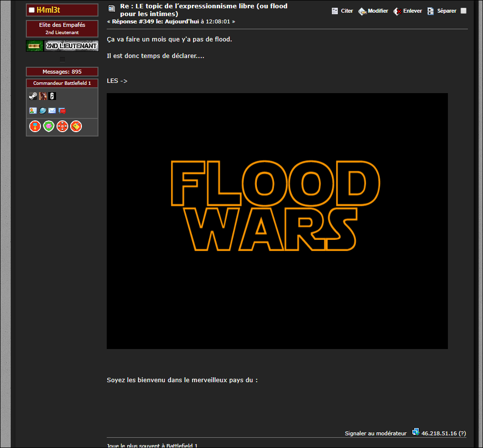
Task: Click the Battlefield game icon beside Steam
Action: [x=43, y=96]
